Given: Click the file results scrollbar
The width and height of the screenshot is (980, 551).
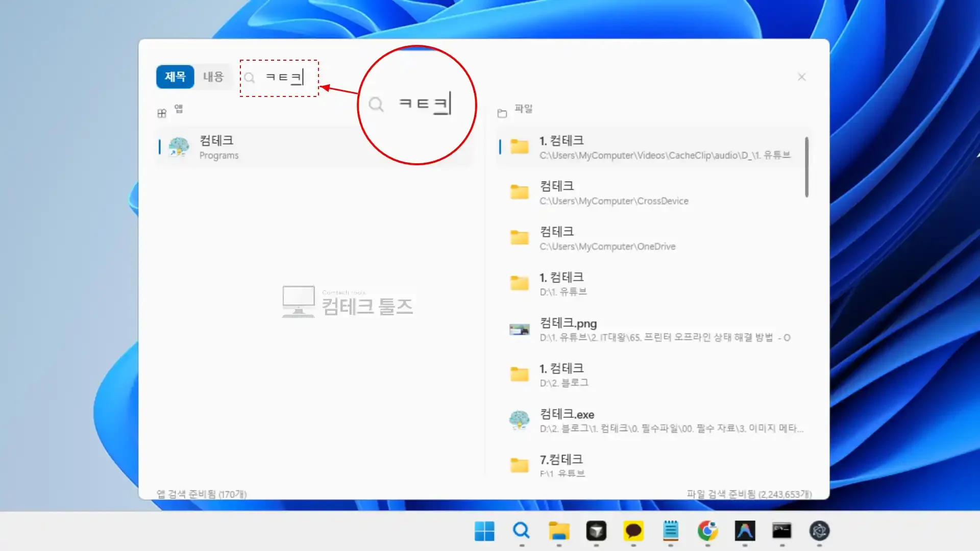Looking at the screenshot, I should [807, 166].
